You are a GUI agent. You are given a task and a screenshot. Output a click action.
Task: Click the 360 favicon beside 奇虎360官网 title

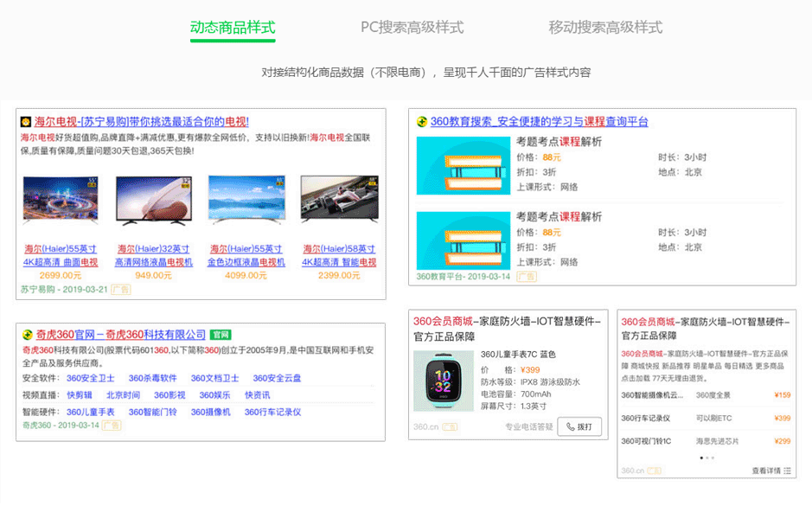pos(28,335)
